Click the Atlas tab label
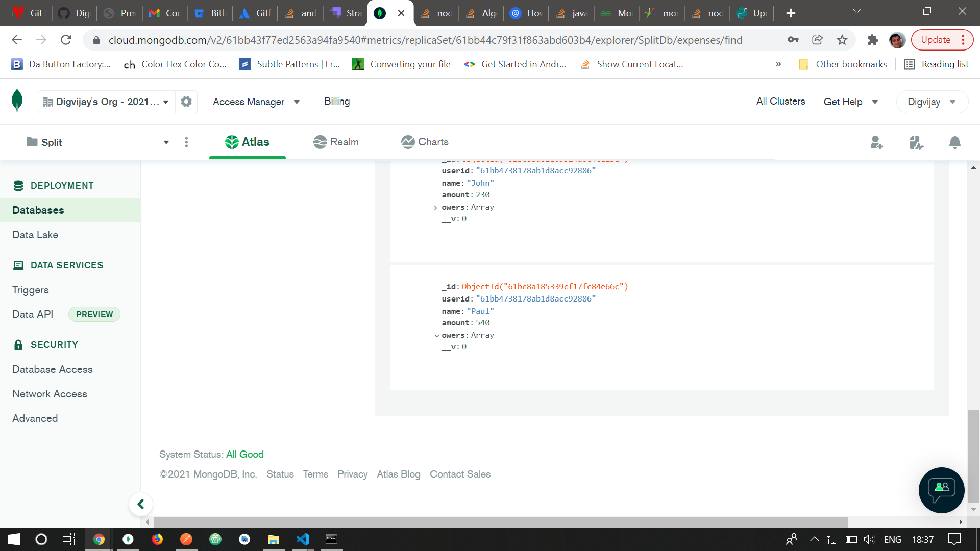 click(256, 142)
